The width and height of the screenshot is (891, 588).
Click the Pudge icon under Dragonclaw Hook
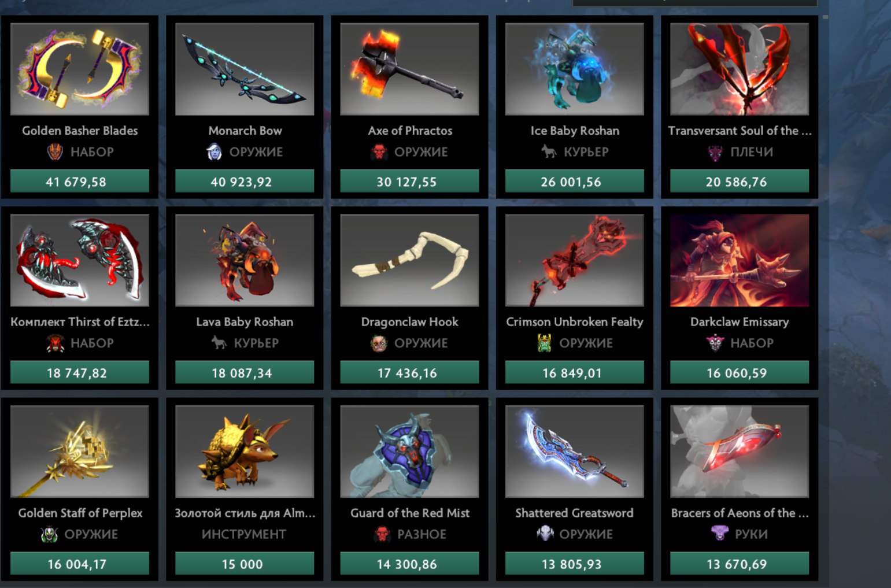coord(379,343)
